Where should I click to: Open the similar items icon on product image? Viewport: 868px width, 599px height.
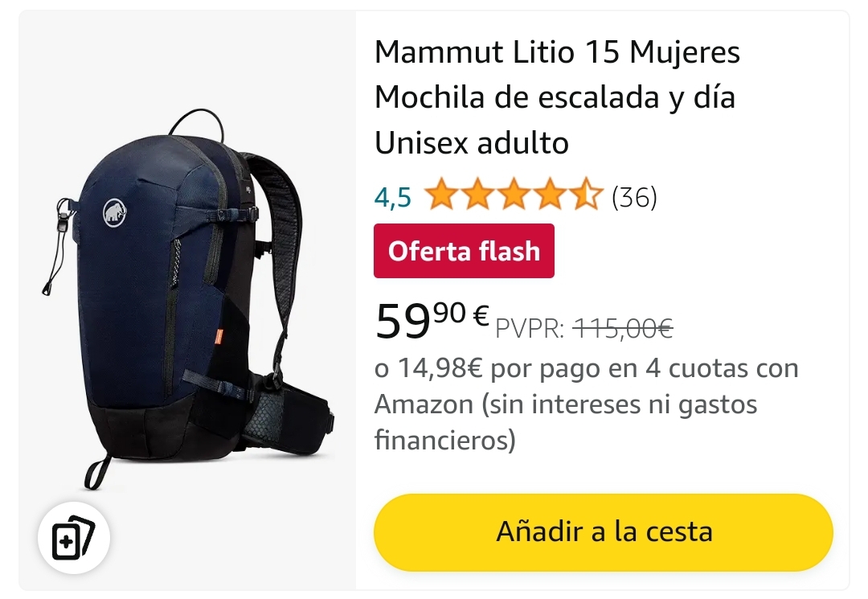coord(74,538)
